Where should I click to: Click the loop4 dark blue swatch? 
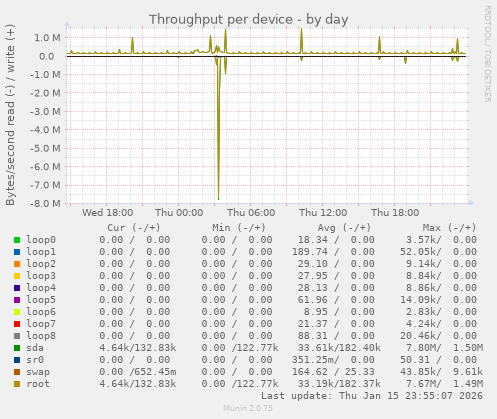(x=17, y=288)
